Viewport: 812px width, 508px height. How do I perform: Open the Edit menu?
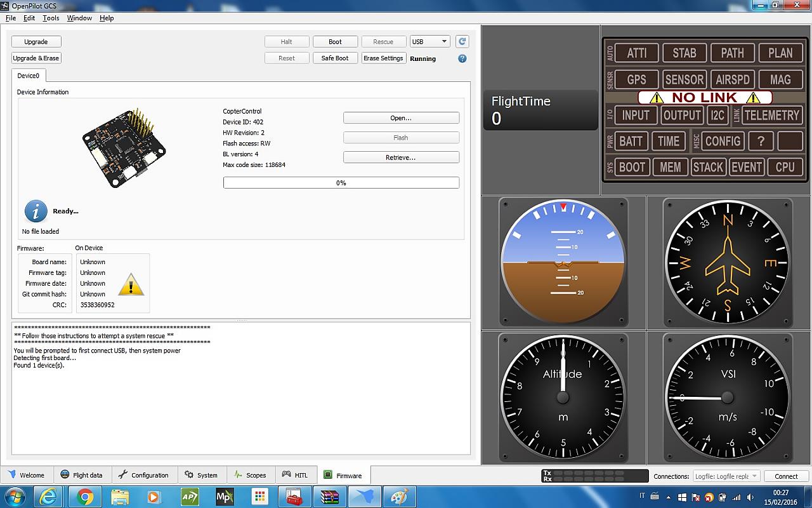[x=29, y=18]
